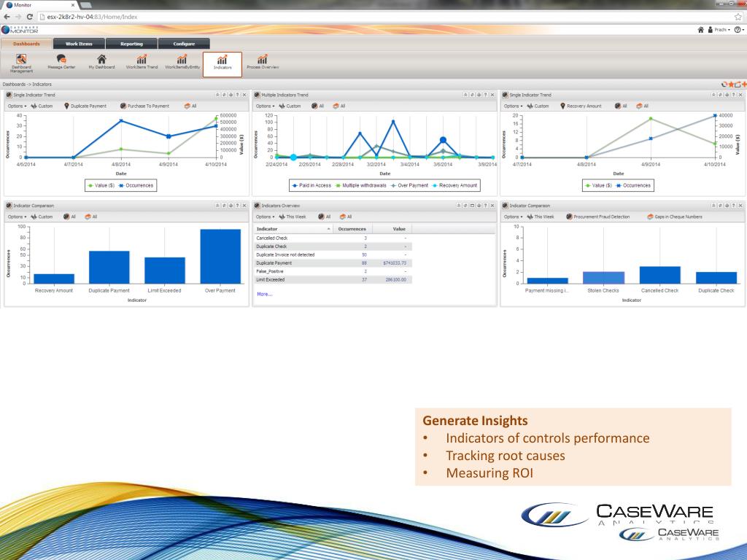
Task: Switch to the Dashboards tab
Action: (26, 44)
